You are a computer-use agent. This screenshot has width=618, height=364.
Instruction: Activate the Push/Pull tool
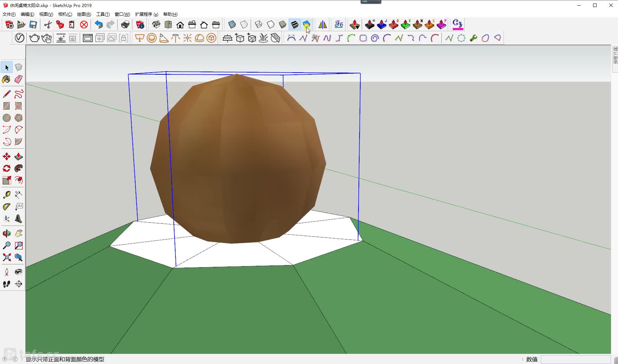tap(19, 156)
